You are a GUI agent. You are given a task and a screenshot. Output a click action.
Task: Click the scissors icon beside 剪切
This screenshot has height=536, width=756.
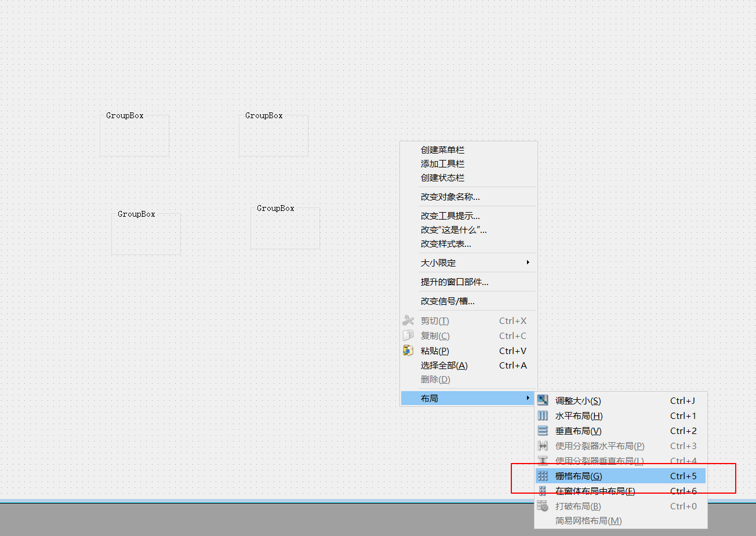coord(408,320)
